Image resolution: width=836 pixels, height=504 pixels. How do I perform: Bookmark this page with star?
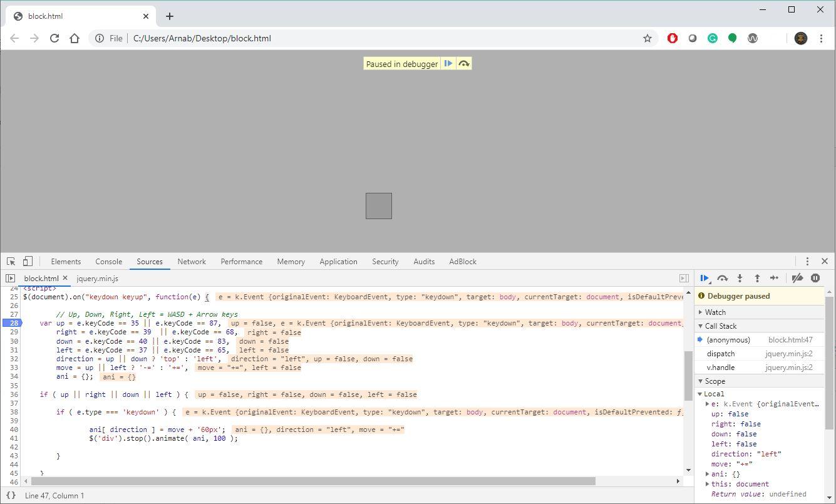coord(648,38)
